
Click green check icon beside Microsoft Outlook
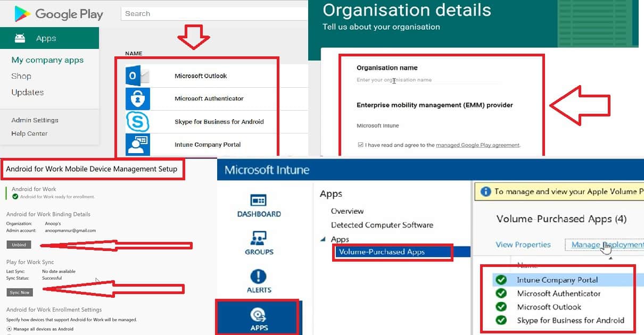[501, 307]
